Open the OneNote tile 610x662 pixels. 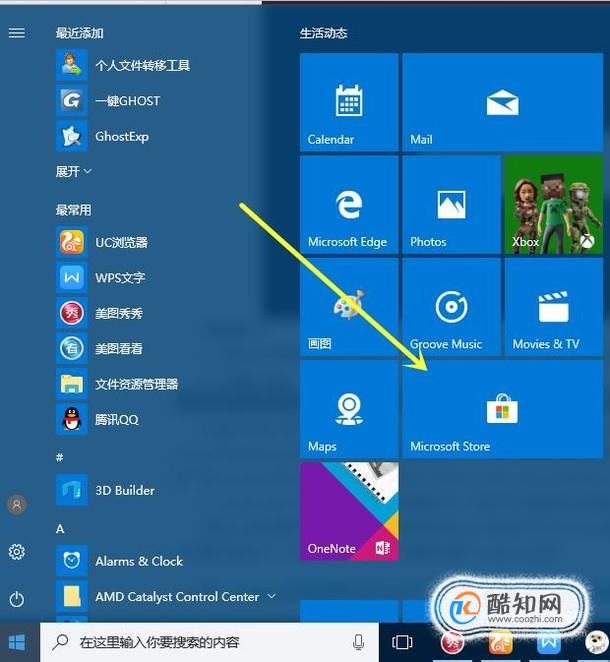(349, 512)
